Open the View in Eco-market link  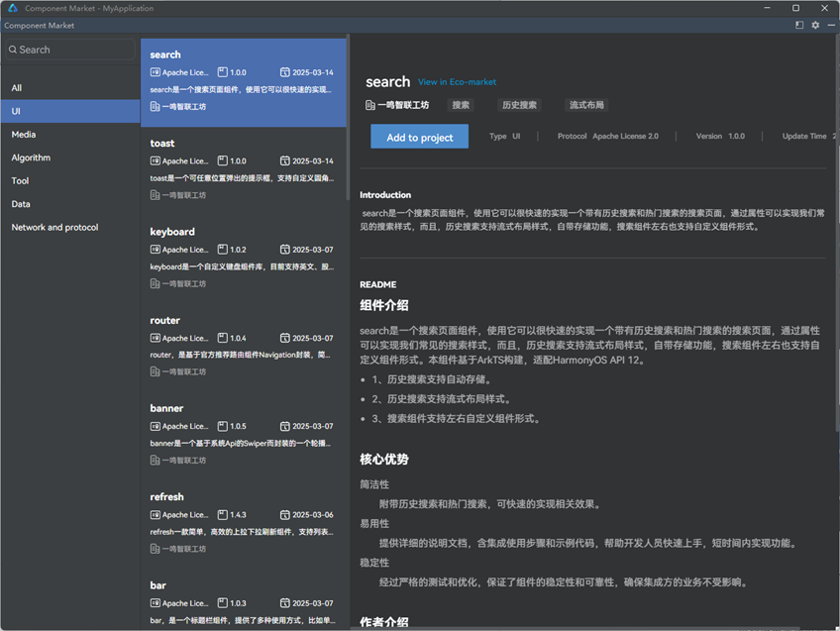pos(457,82)
